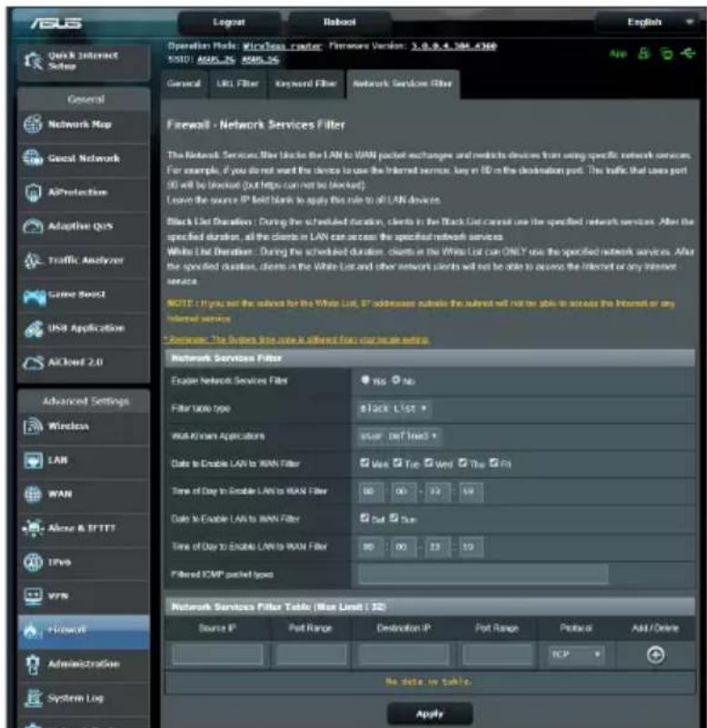Click the user status icon in header

point(643,54)
